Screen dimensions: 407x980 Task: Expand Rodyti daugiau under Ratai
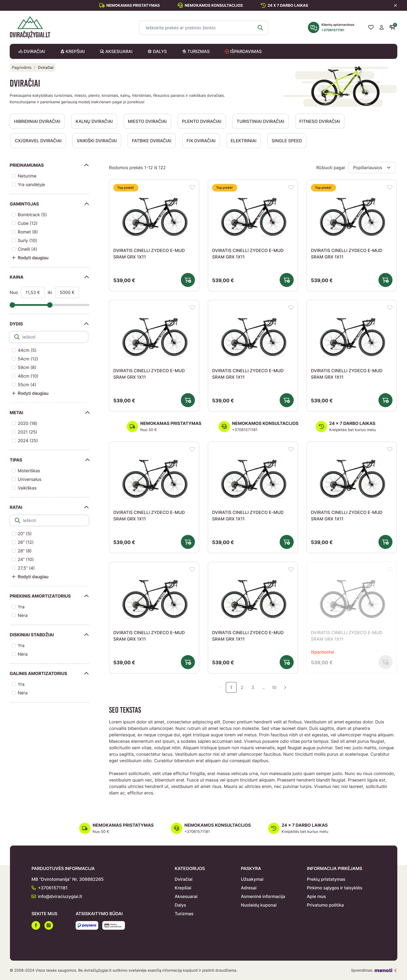30,576
